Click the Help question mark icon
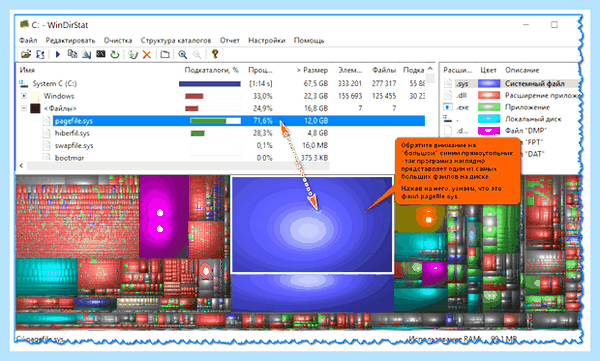Viewport: 600px width, 361px height. click(x=215, y=54)
